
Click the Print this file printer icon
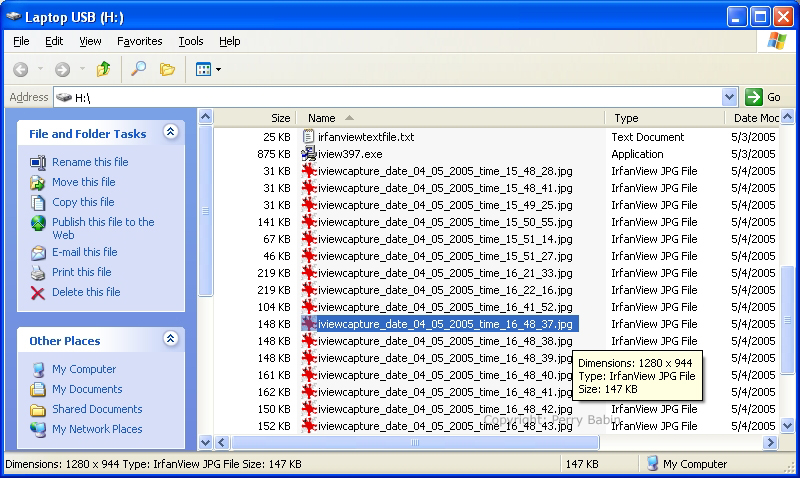[x=38, y=272]
